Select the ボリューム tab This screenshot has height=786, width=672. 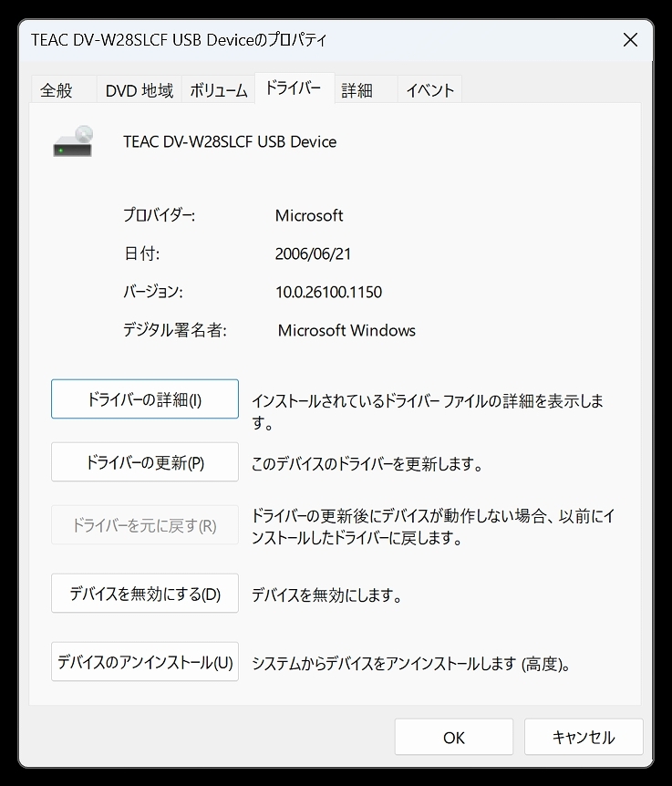click(x=219, y=90)
